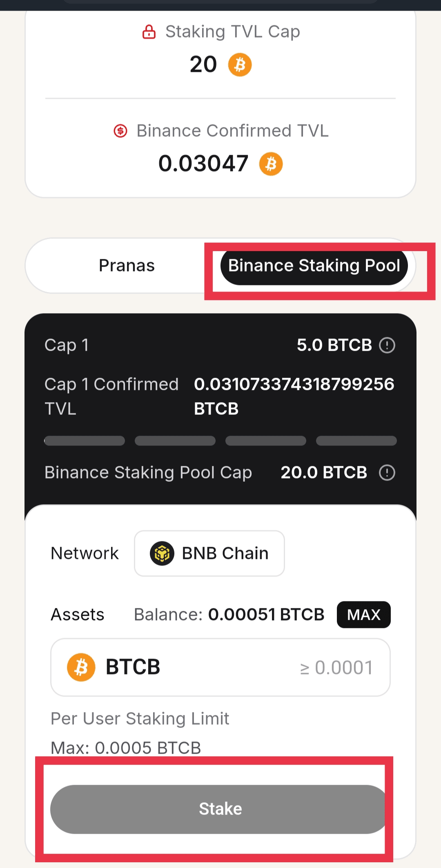Click the red dollar icon beside Binance Confirmed TVL
Image resolution: width=441 pixels, height=868 pixels.
pyautogui.click(x=120, y=131)
